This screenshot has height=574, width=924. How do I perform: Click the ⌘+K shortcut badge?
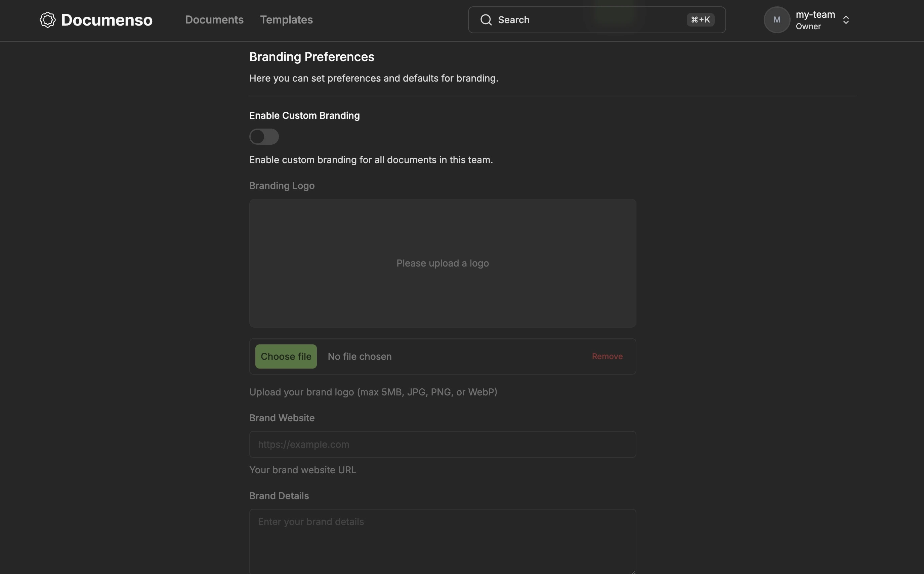[x=700, y=20]
